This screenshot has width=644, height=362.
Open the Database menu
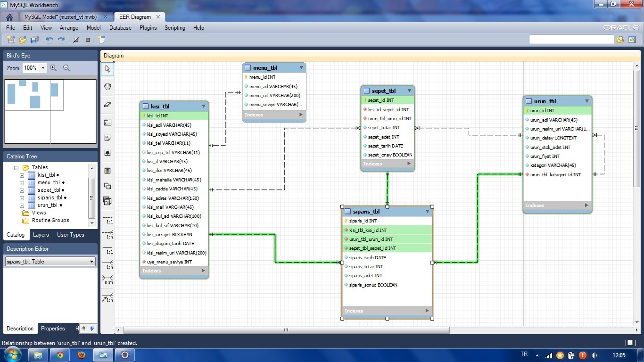[x=120, y=28]
